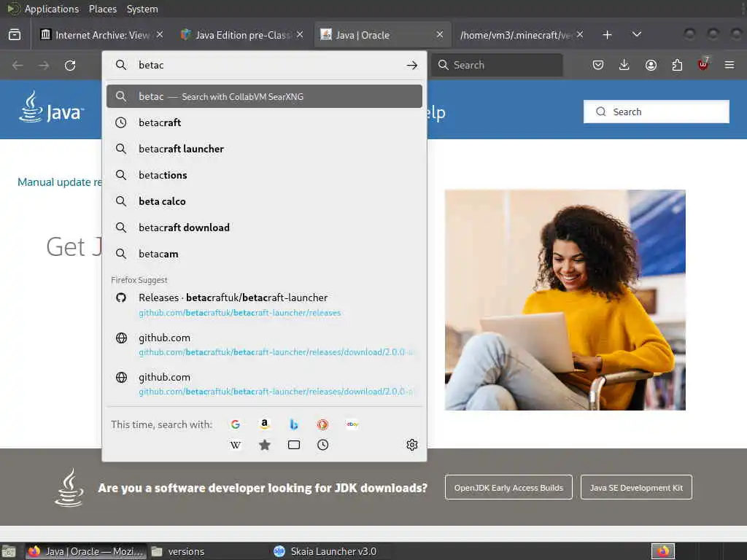Click the show desktop icon in taskbar
This screenshot has height=560, width=747.
(x=9, y=551)
